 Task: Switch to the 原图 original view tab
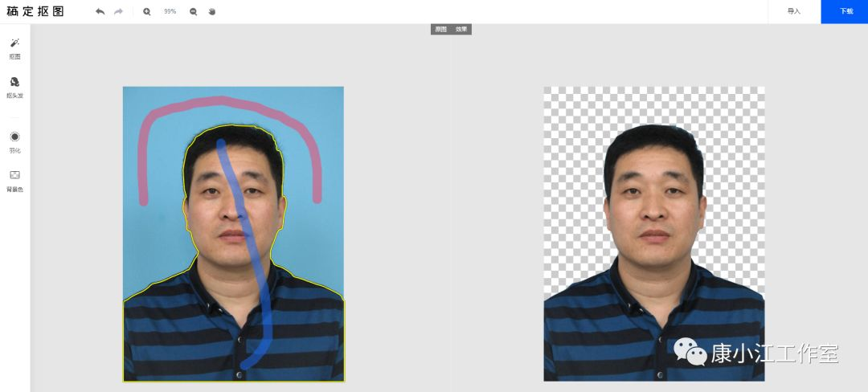(440, 30)
